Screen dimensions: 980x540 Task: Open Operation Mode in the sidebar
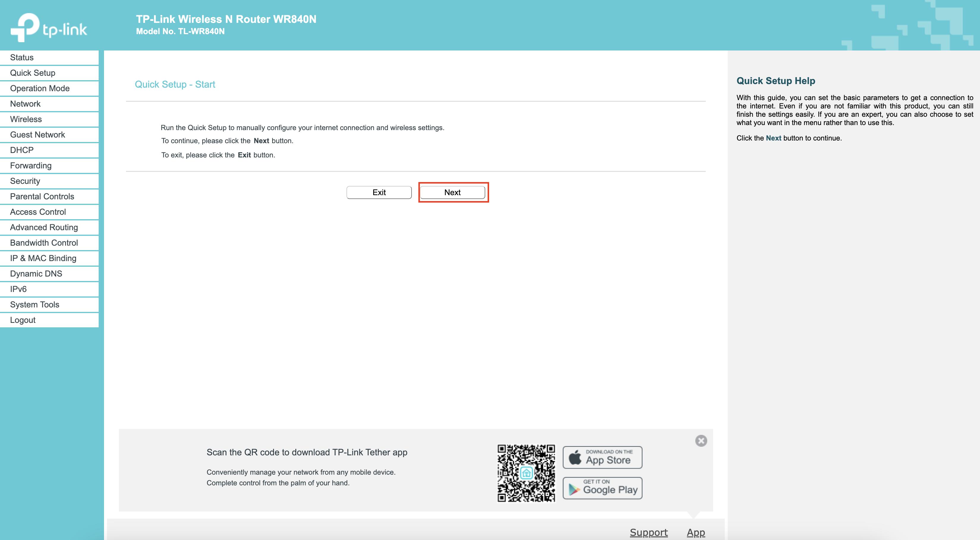point(49,88)
